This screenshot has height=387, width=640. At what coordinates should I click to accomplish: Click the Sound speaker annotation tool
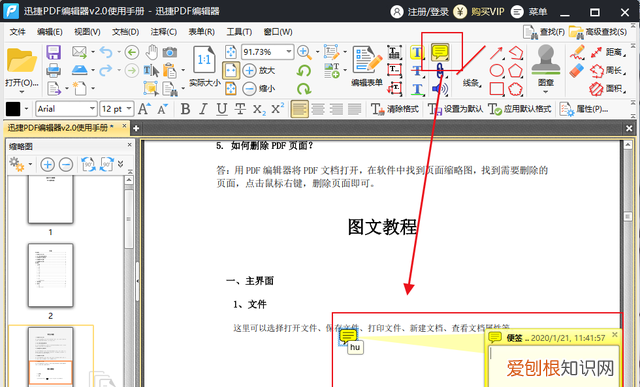click(440, 89)
